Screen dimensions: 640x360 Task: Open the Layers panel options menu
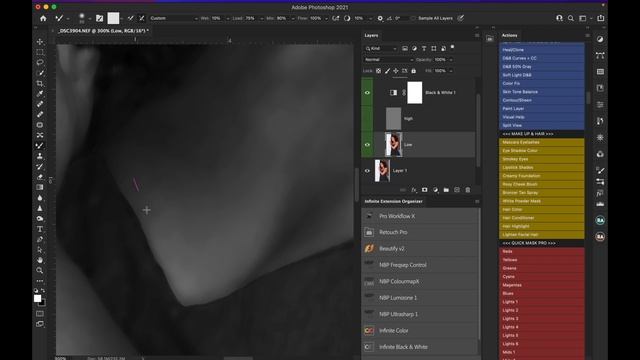pyautogui.click(x=477, y=36)
